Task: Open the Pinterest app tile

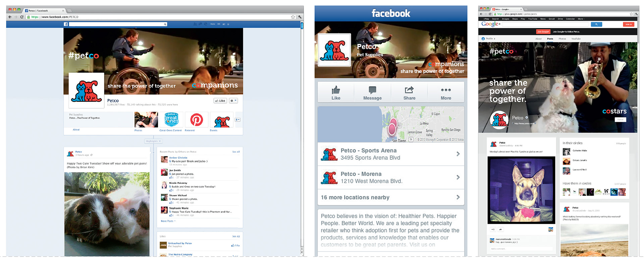Action: (197, 119)
